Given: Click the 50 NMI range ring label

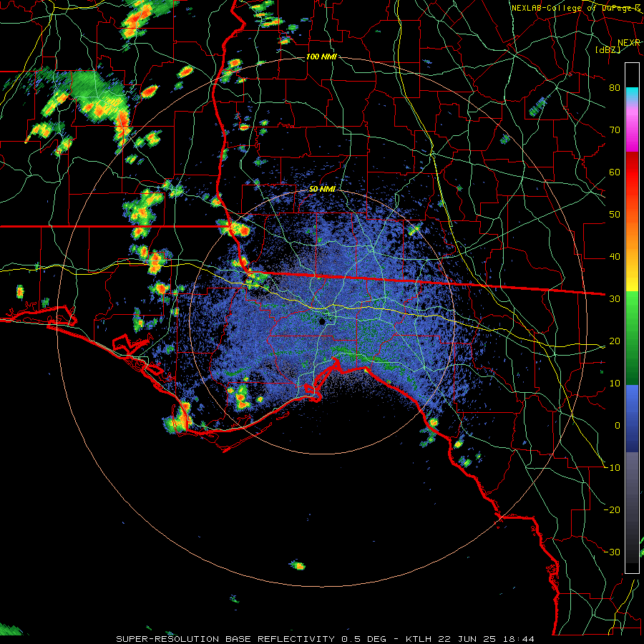Looking at the screenshot, I should (322, 190).
